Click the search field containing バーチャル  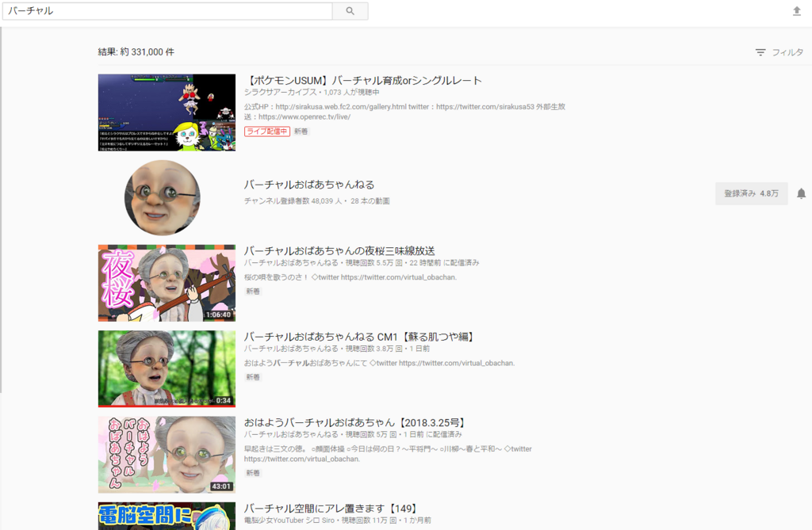167,11
